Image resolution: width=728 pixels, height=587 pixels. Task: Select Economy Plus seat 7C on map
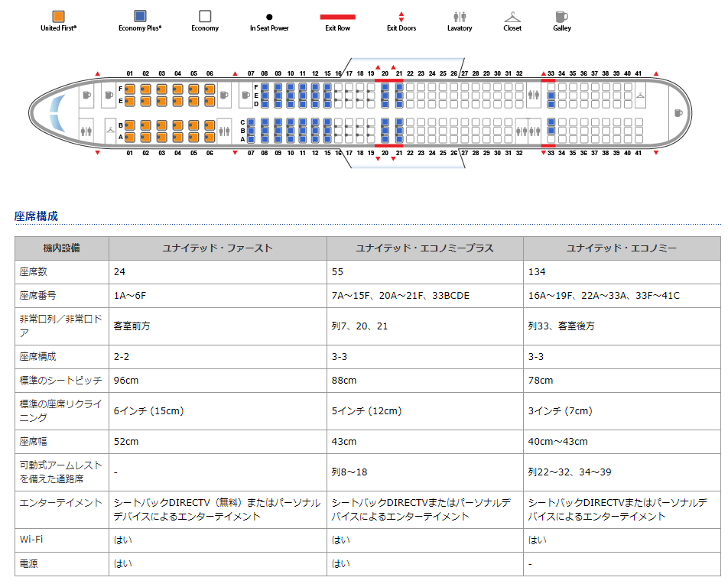251,122
